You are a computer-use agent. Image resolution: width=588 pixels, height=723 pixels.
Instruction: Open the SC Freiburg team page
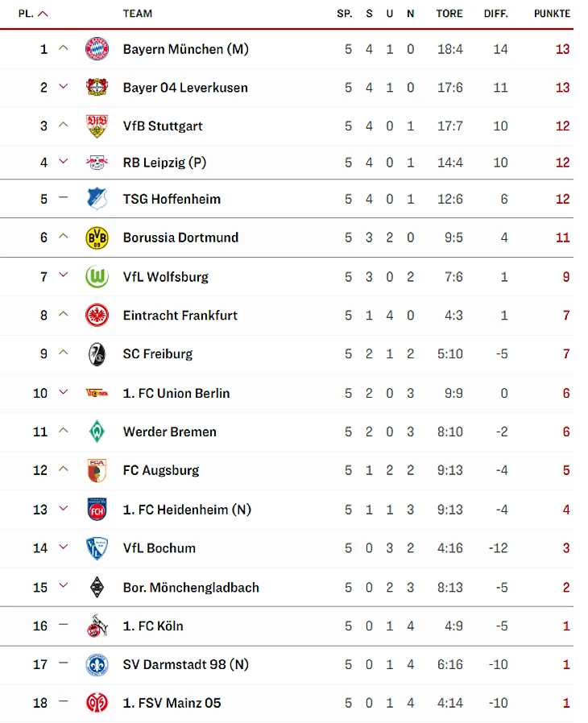[158, 353]
